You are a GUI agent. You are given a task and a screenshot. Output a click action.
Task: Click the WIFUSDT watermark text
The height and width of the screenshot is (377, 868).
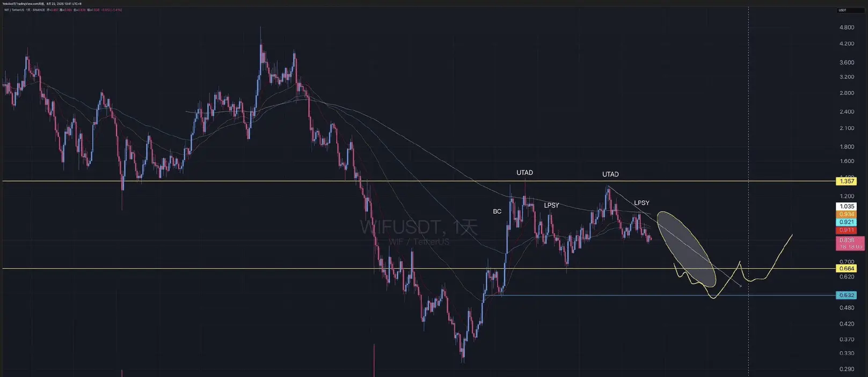(419, 227)
